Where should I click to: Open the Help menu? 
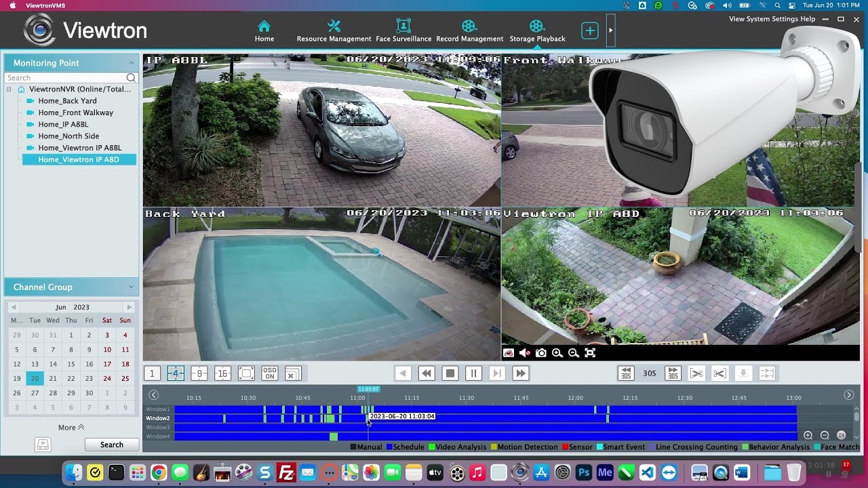808,19
